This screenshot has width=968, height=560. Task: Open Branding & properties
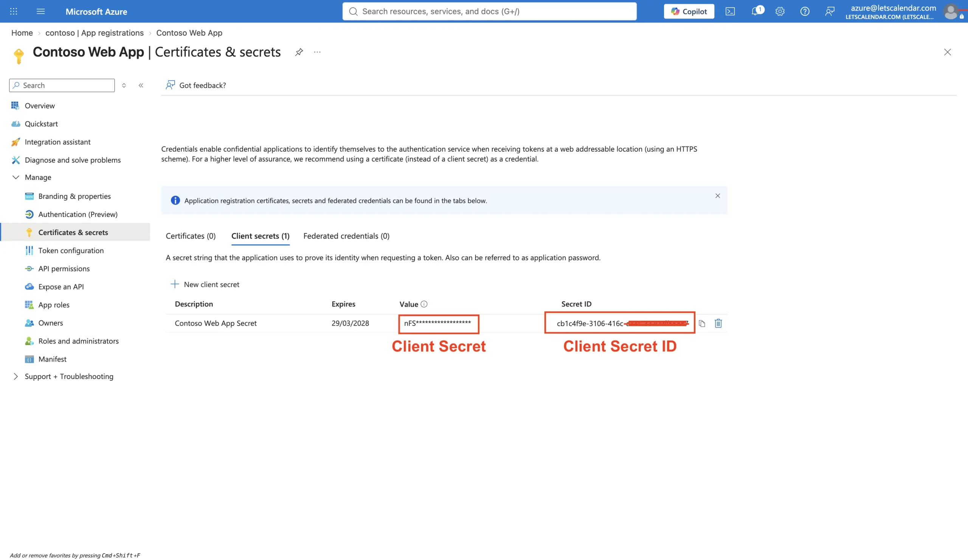click(x=75, y=196)
